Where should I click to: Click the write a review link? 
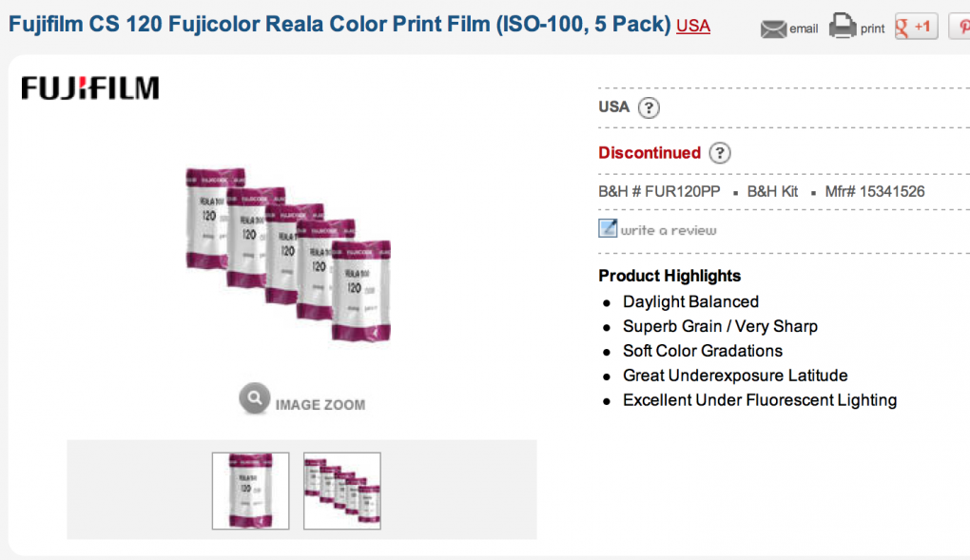click(669, 230)
